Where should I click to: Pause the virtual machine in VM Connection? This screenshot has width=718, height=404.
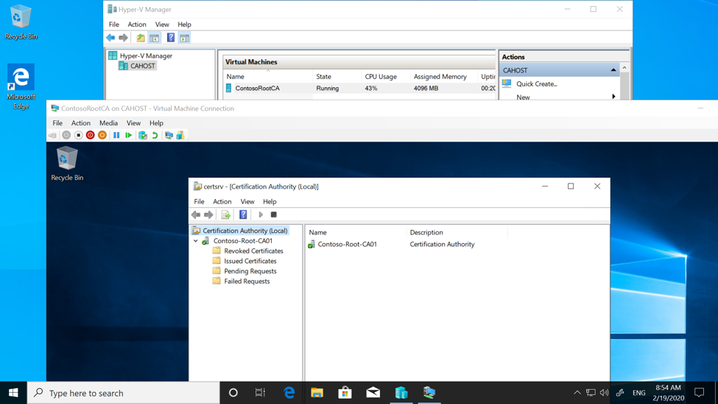[x=116, y=135]
